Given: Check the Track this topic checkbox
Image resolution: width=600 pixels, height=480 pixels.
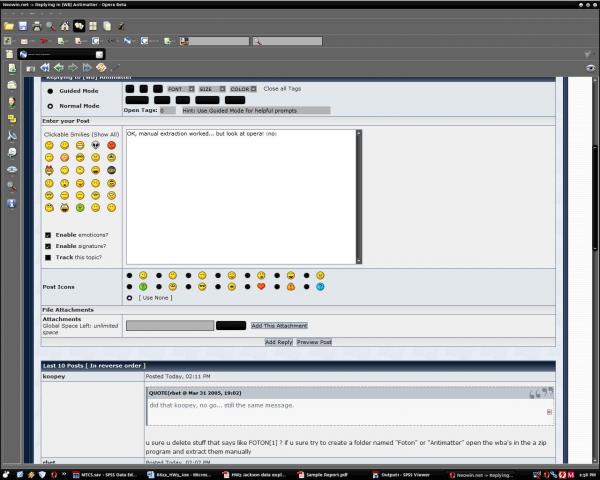Looking at the screenshot, I should (x=48, y=258).
